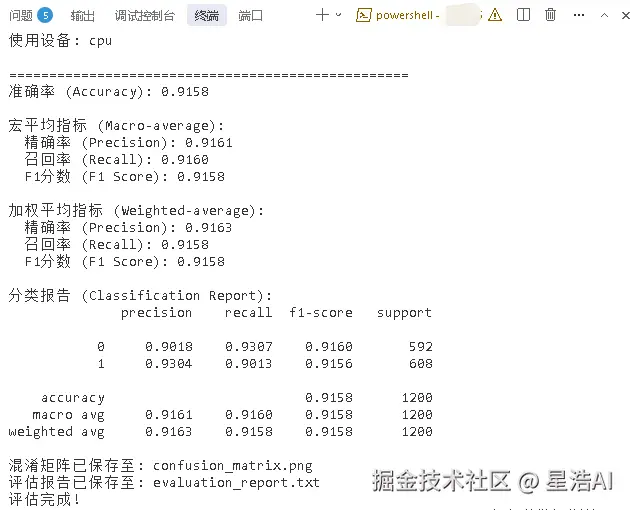The image size is (630, 510).
Task: Click the f1-score column header
Action: (x=321, y=313)
